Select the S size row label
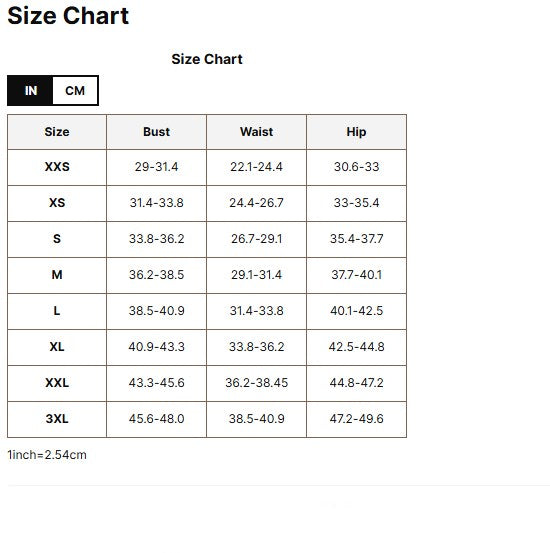 click(x=57, y=239)
